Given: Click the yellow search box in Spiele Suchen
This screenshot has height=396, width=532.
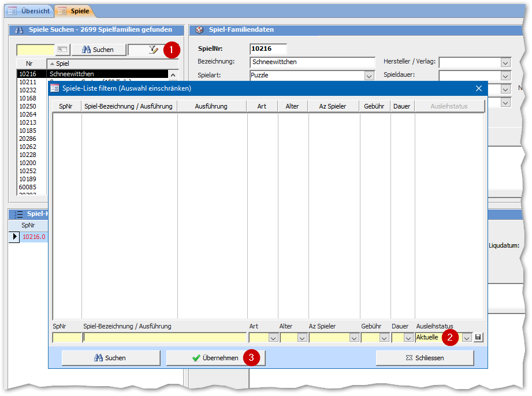Looking at the screenshot, I should [35, 50].
